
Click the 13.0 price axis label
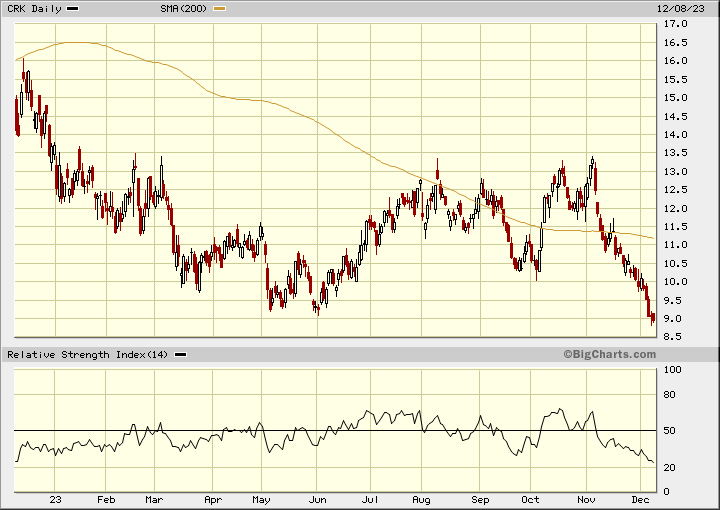pos(675,172)
